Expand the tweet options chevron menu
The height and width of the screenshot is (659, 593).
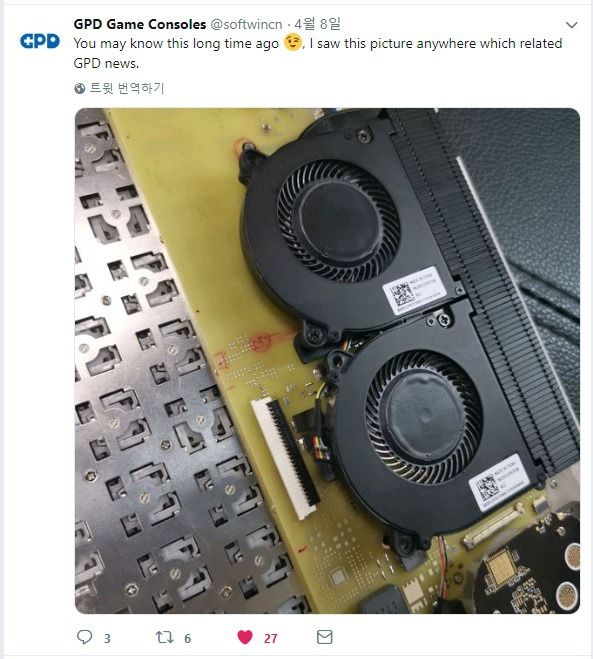pos(572,25)
